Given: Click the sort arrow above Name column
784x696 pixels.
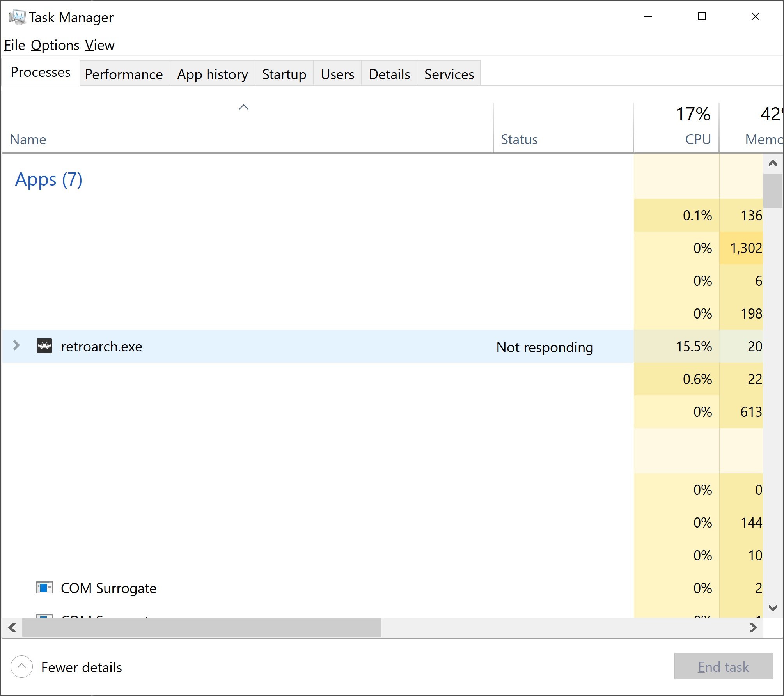Looking at the screenshot, I should point(243,108).
